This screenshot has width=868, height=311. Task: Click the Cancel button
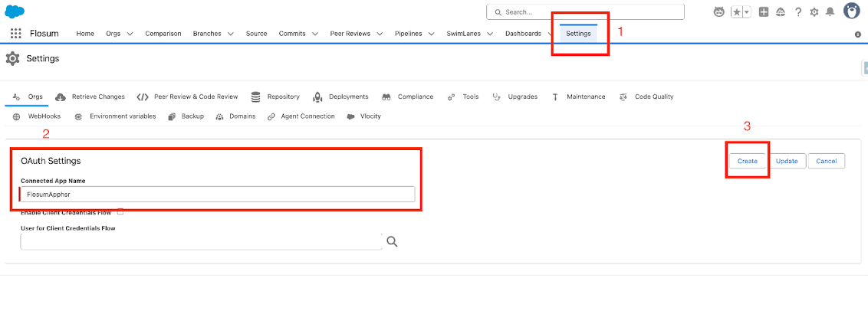[827, 161]
